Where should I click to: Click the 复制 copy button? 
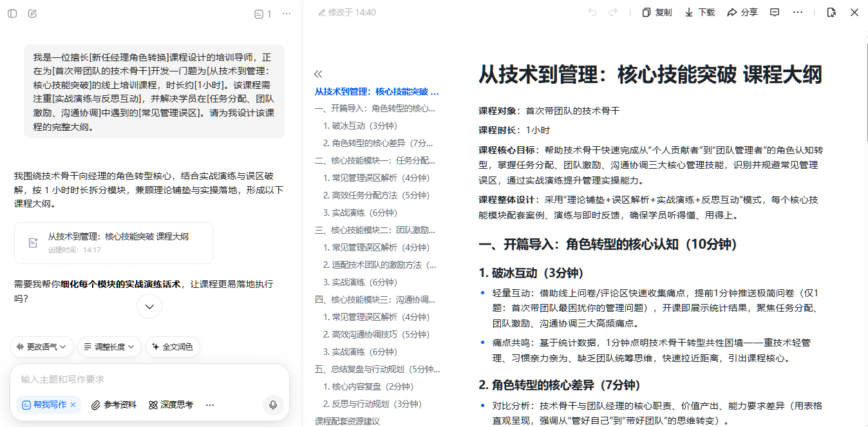(657, 12)
